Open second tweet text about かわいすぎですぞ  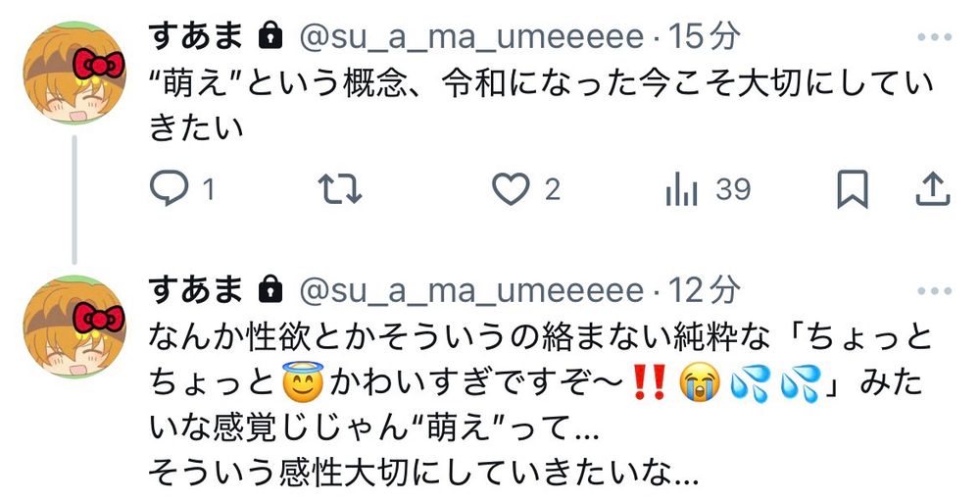(541, 407)
